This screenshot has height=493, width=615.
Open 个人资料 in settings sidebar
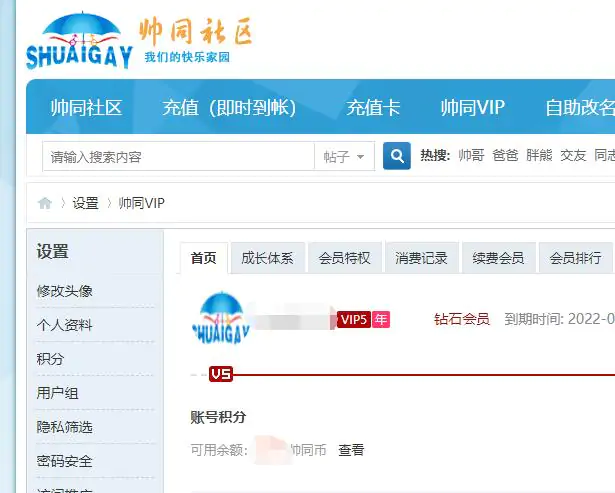tap(65, 325)
